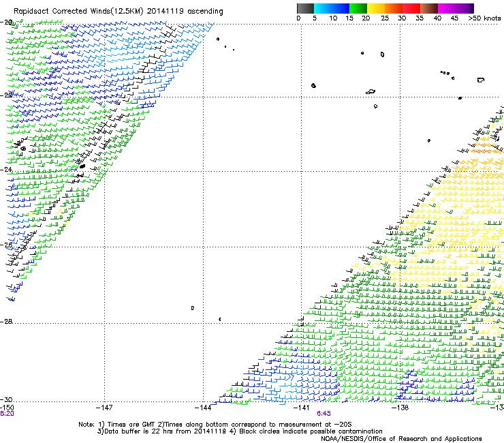Click the '-26' latitude axis label
Viewport: 504px width, 443px height.
tap(6, 245)
